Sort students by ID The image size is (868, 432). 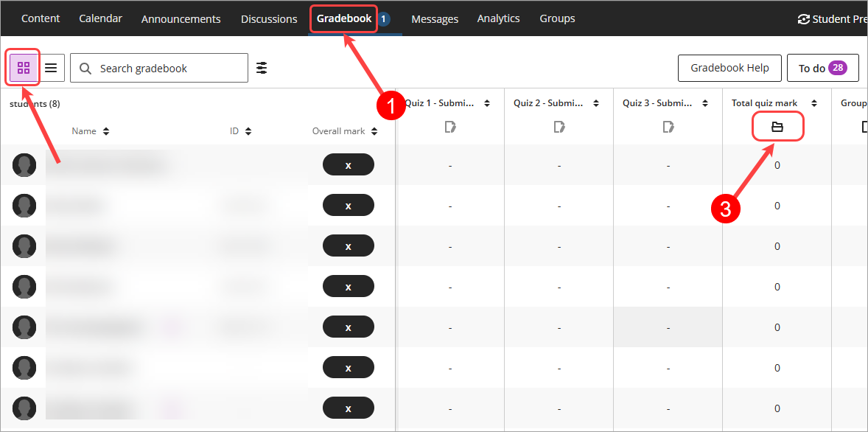pos(248,131)
